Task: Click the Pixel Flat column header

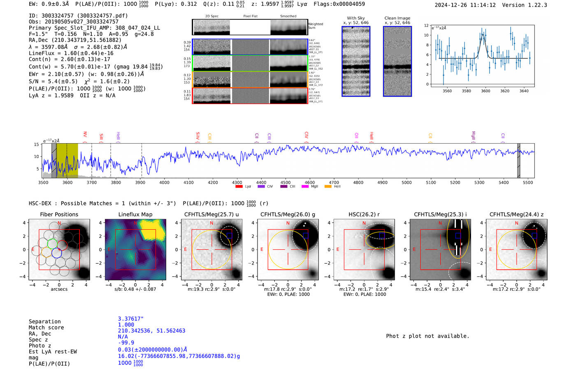Action: coord(250,16)
